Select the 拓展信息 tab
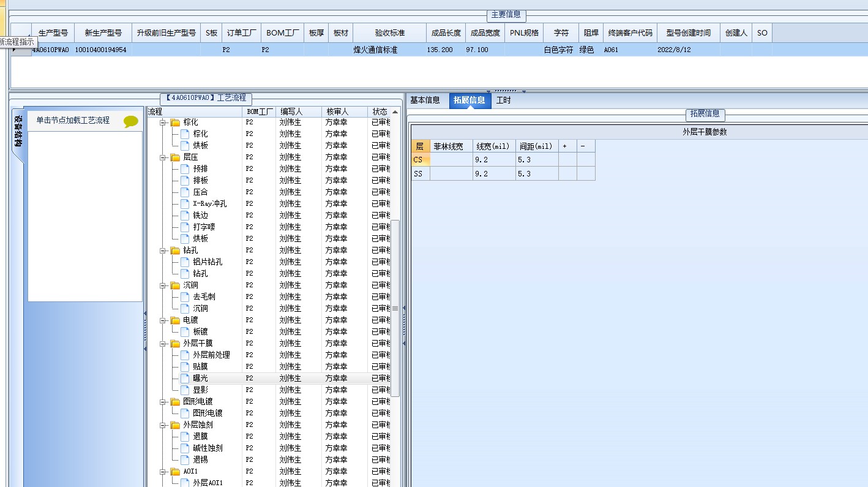Screen dimensions: 868x487 (x=470, y=101)
